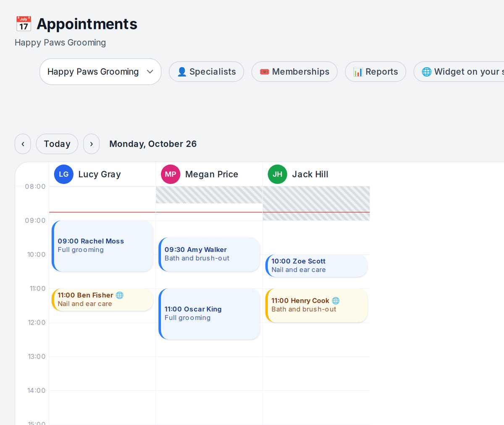Open the 09:30 Amy Walker appointment
Viewport: 504px width, 425px height.
tap(209, 254)
